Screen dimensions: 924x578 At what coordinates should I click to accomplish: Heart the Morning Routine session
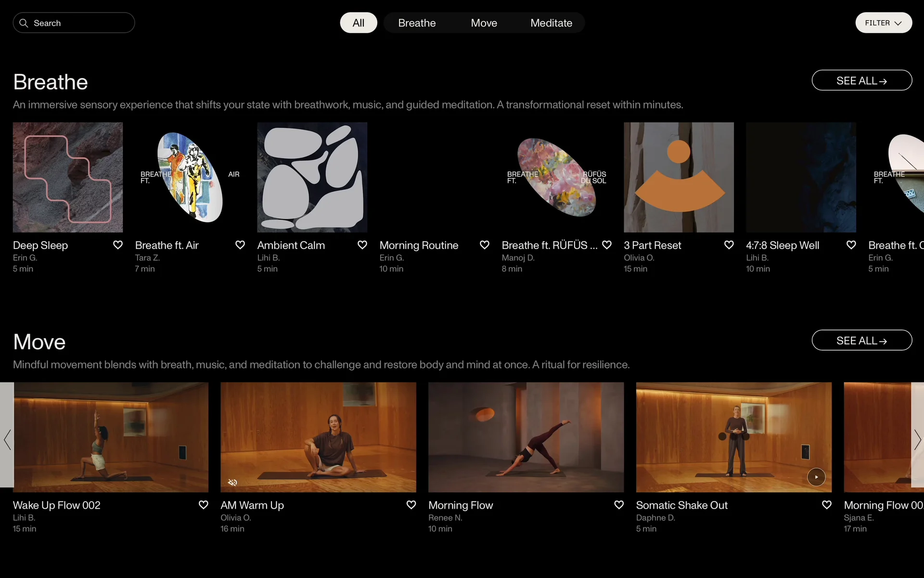click(x=485, y=245)
